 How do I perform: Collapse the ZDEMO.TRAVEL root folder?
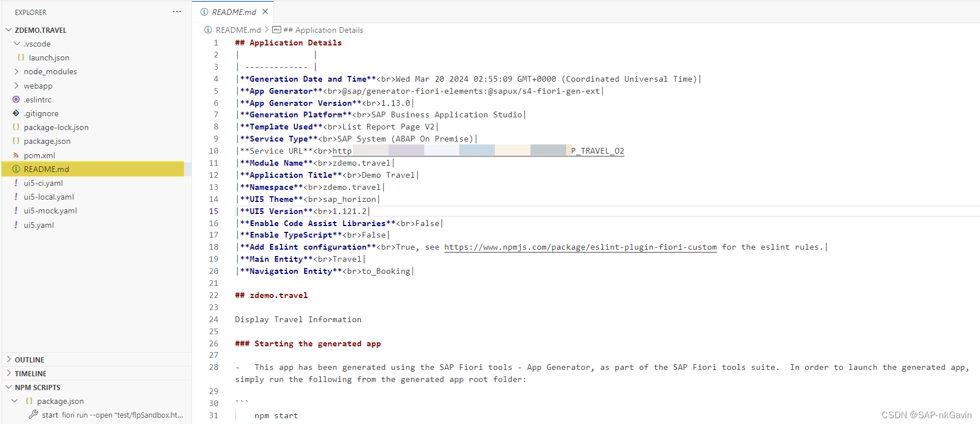(9, 30)
